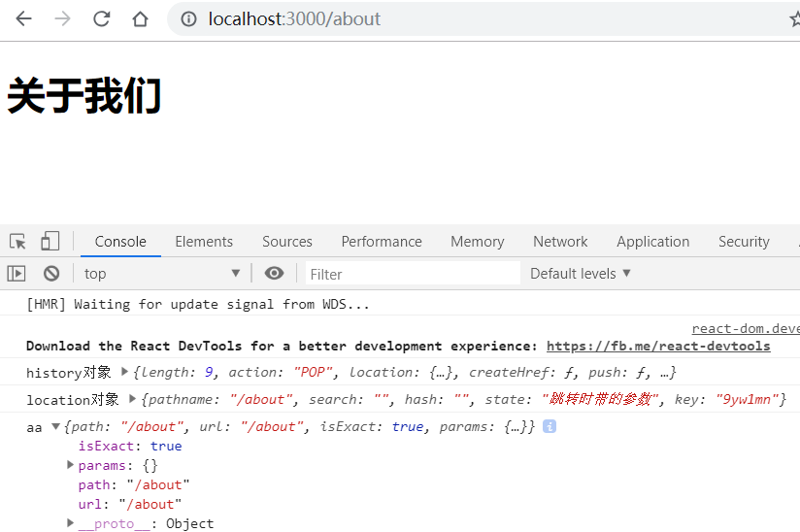800x532 pixels.
Task: Select the isExact: true property
Action: [130, 446]
